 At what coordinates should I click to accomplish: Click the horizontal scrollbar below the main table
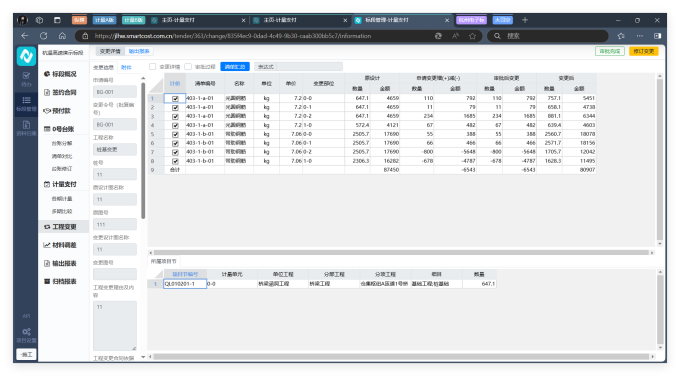coord(401,252)
